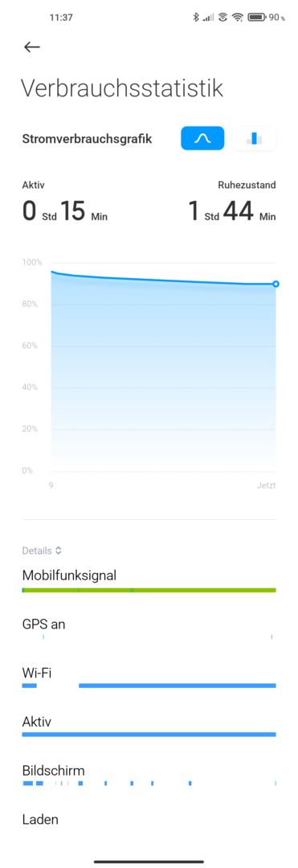The height and width of the screenshot is (868, 298).
Task: Tap the green Mobilfunksignal bar
Action: tap(149, 590)
